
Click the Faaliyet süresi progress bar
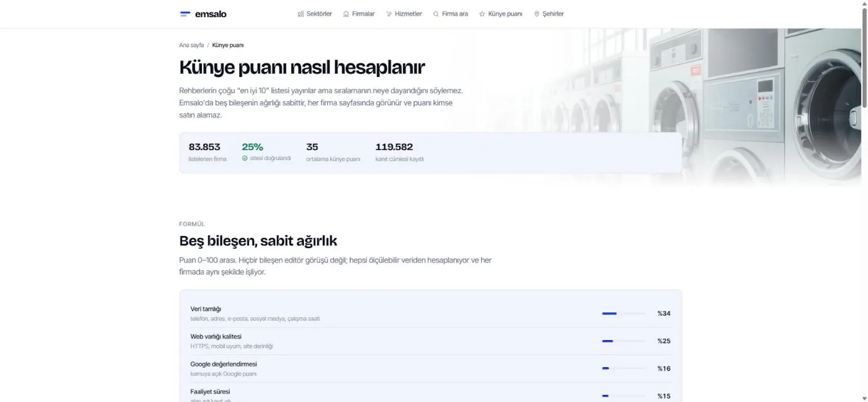click(x=624, y=396)
